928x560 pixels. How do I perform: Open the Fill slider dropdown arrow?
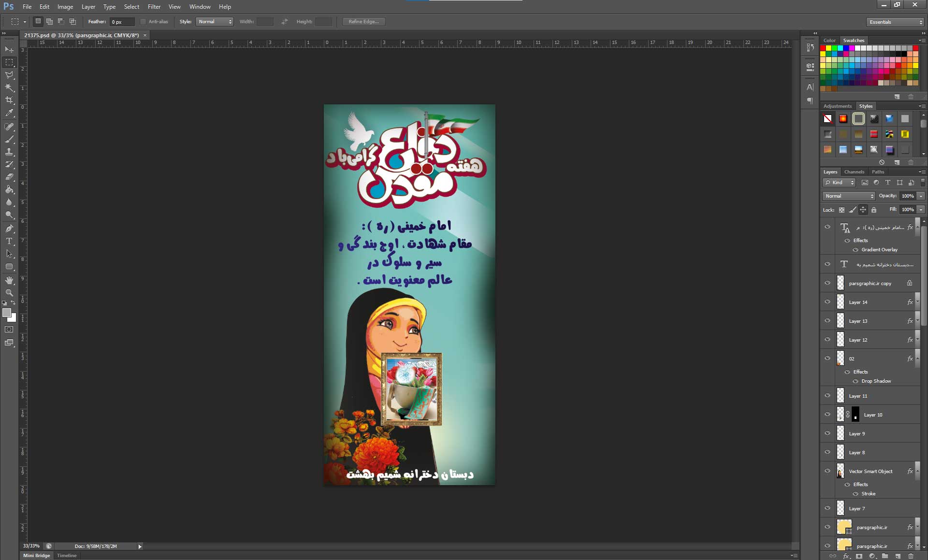[x=921, y=210]
